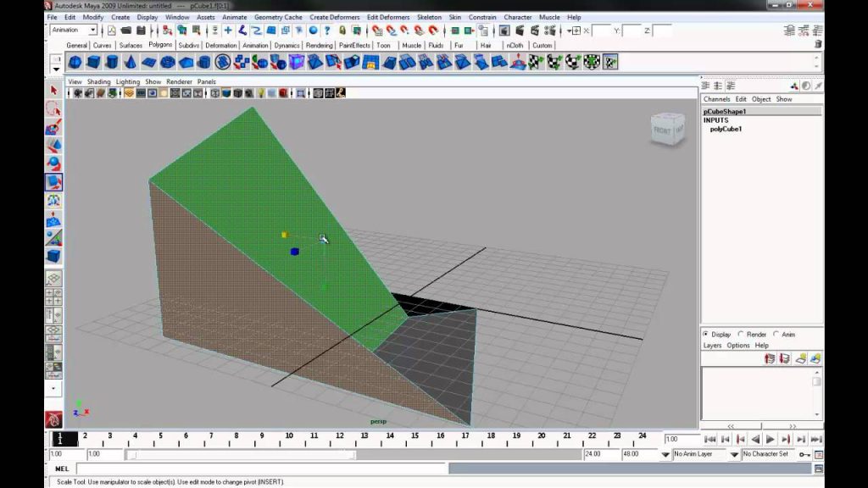
Task: Click the range slider left handle
Action: point(131,455)
